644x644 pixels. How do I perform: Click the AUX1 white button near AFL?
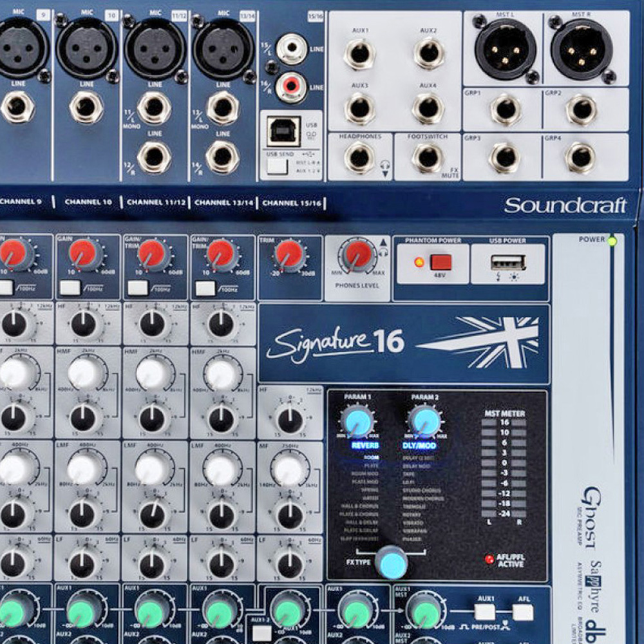pos(485,612)
